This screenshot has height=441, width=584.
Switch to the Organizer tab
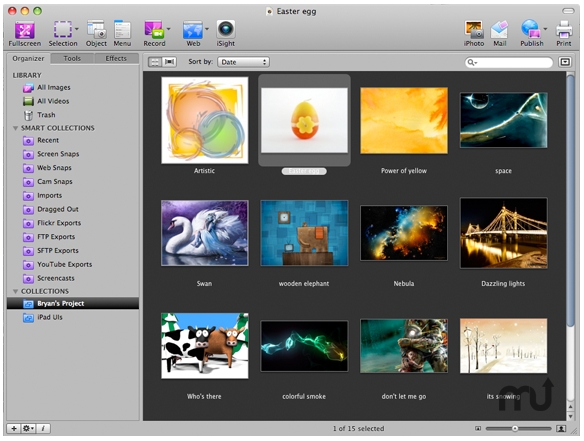28,58
